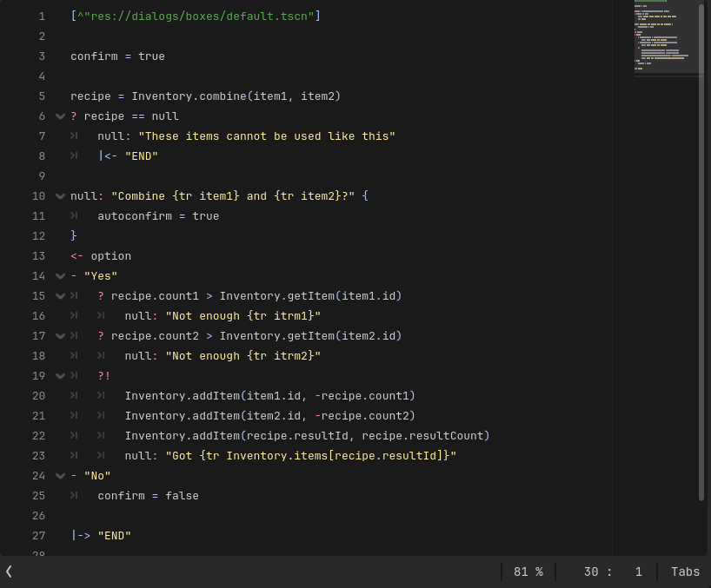The height and width of the screenshot is (588, 711).
Task: Click "Inventory.addItem(item2.id, -recipe.count2)" line
Action: click(269, 416)
